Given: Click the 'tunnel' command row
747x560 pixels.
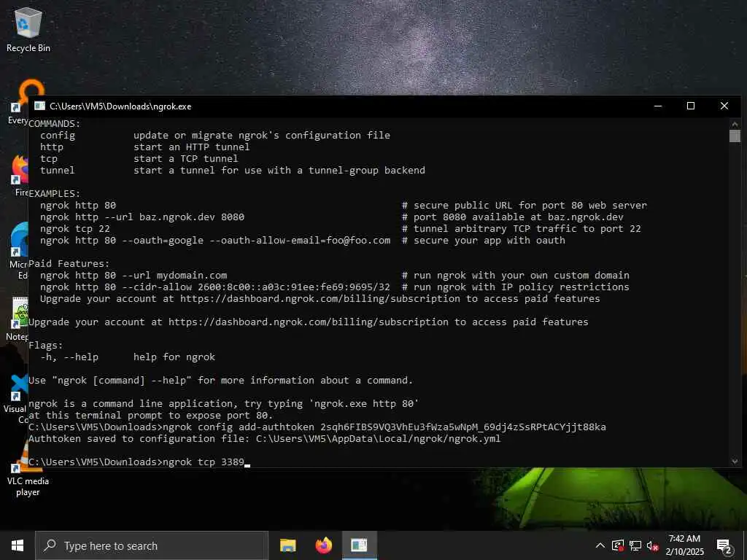Looking at the screenshot, I should point(233,171).
